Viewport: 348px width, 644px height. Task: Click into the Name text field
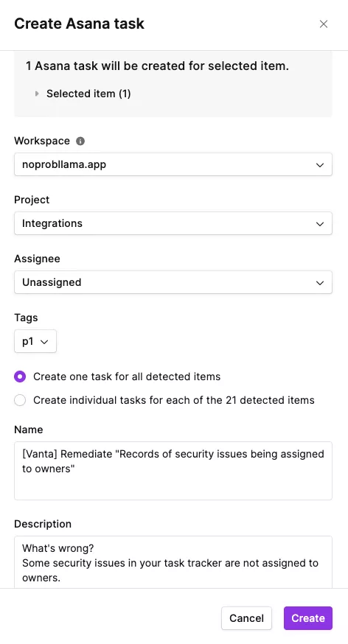click(173, 471)
